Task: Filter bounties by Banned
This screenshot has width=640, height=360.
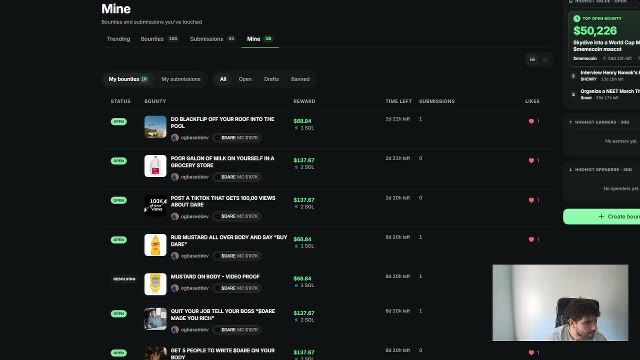Action: (300, 79)
